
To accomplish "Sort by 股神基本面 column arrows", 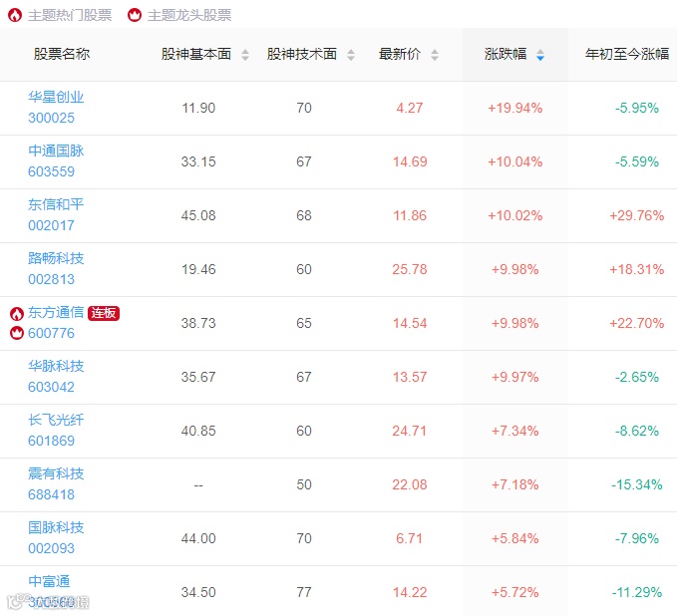I will [245, 55].
